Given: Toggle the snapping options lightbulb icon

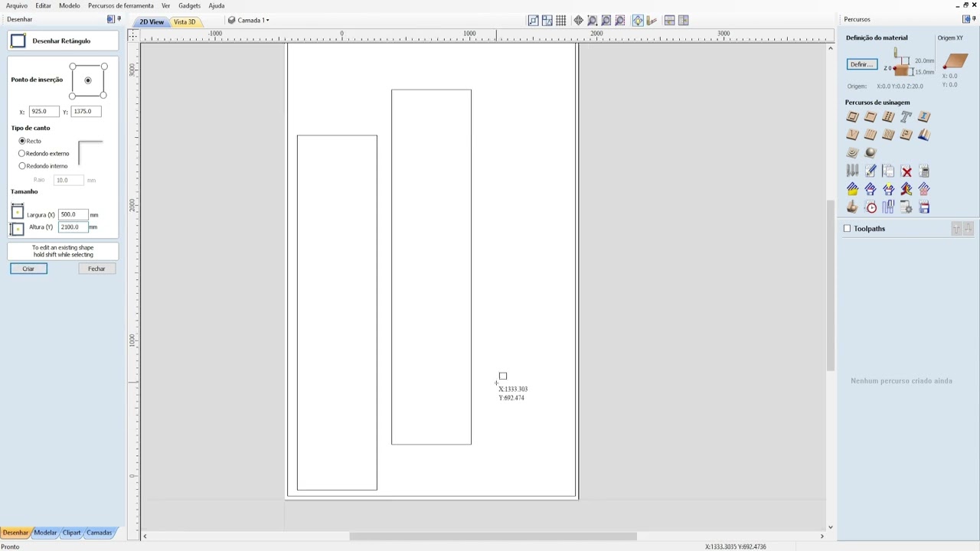Looking at the screenshot, I should [x=638, y=21].
